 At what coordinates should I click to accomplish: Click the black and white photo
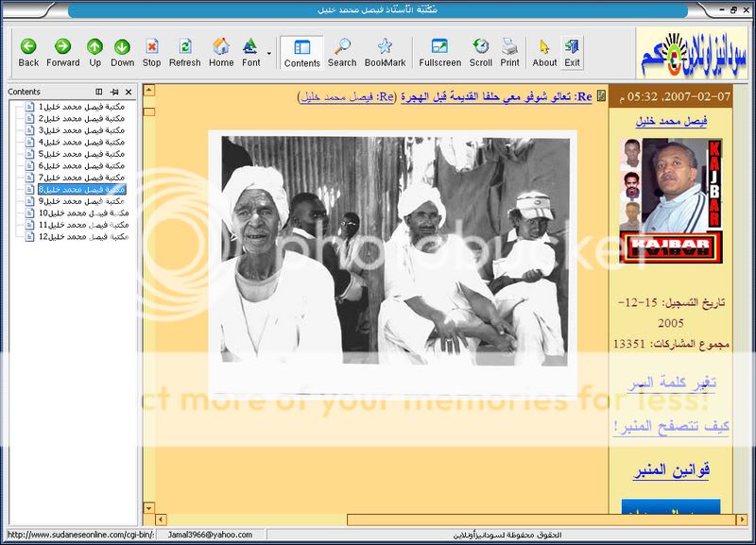click(x=392, y=264)
